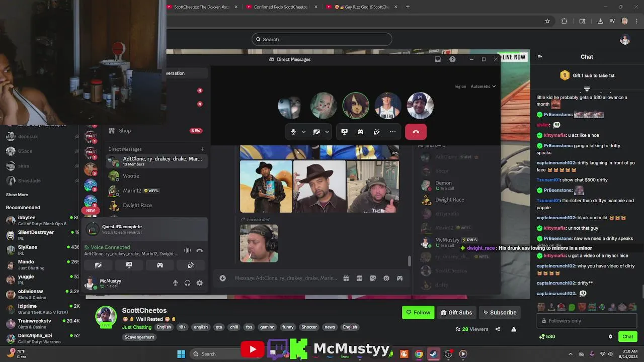
Task: Open region Automatic dropdown
Action: [482, 86]
